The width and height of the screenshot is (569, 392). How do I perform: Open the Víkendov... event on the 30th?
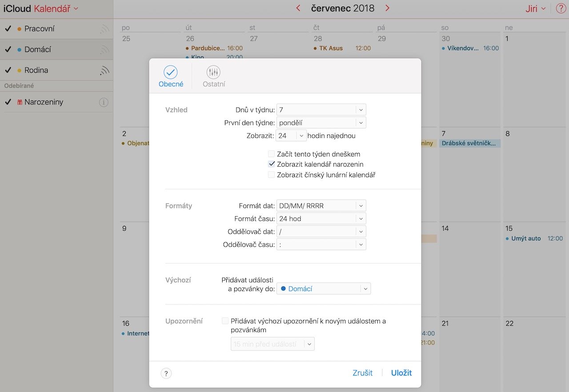(x=470, y=48)
